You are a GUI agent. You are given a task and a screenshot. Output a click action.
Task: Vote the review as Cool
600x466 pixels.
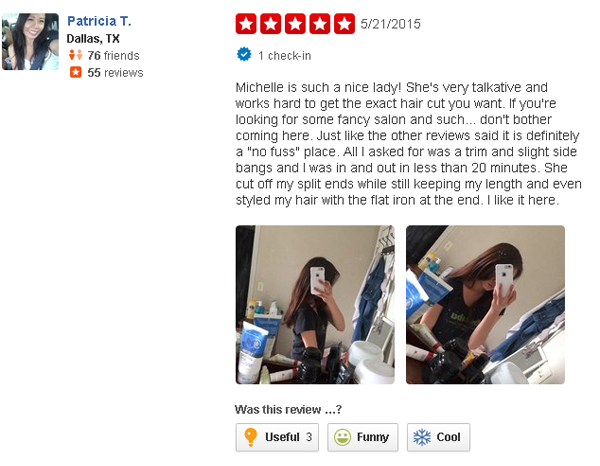(x=438, y=437)
